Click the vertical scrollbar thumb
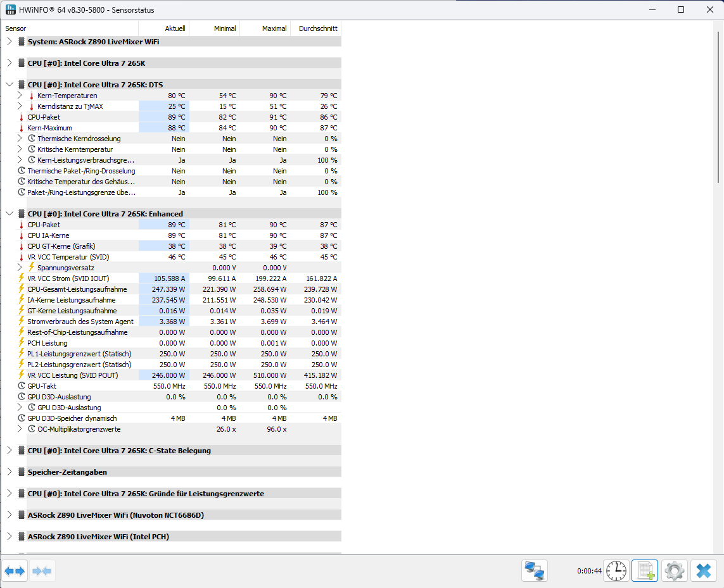724x588 pixels. click(718, 107)
